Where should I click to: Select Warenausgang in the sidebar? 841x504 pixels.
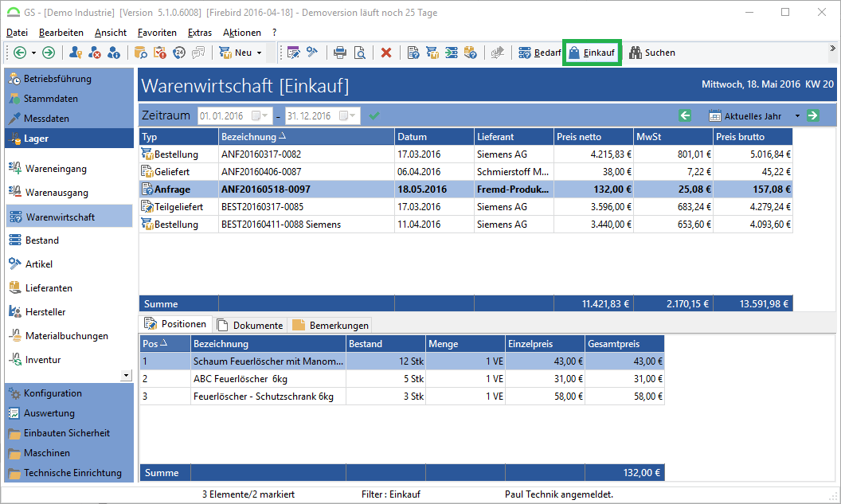click(x=57, y=193)
